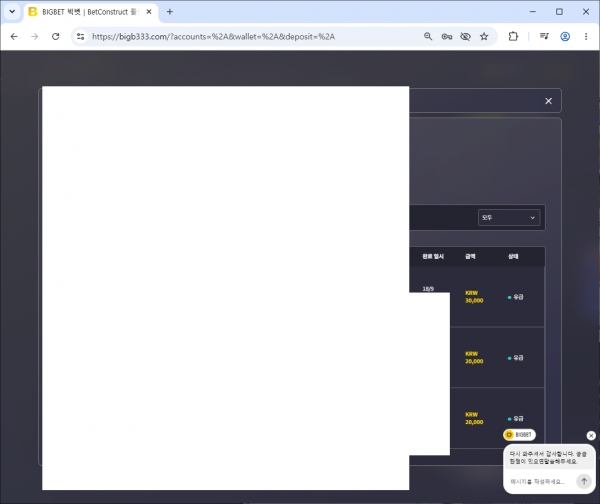
Task: Open the Chrome profile avatar
Action: (565, 37)
